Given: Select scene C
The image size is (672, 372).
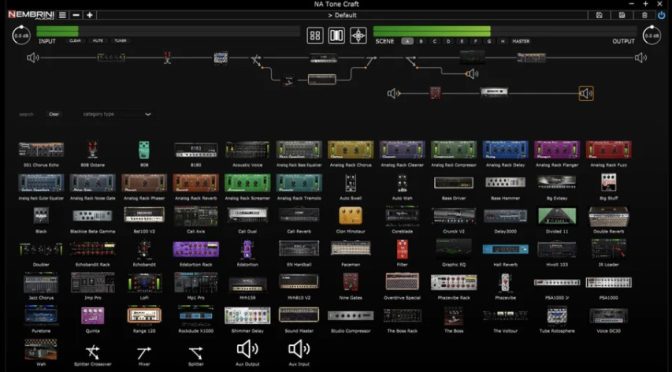Looking at the screenshot, I should 435,41.
